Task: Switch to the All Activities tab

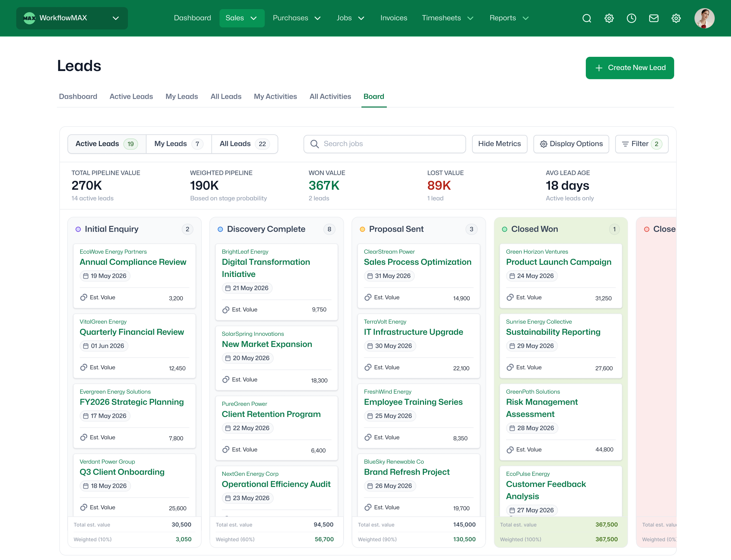Action: [x=330, y=97]
